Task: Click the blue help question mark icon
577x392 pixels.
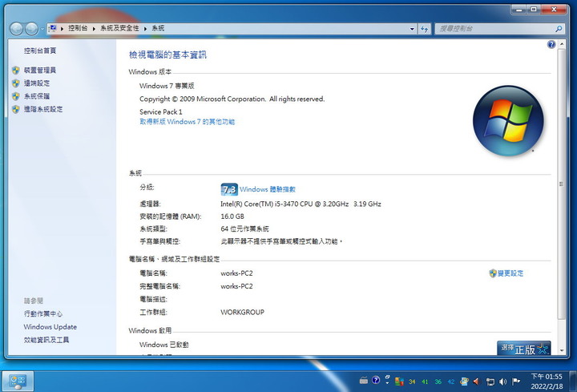Action: [551, 45]
